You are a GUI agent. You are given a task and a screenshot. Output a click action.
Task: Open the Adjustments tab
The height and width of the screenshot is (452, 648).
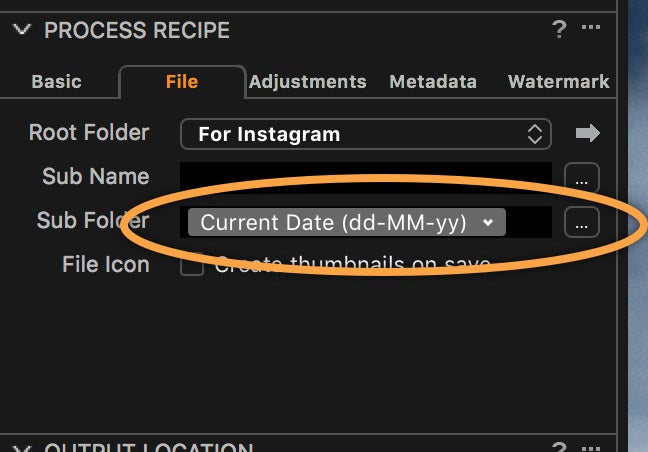click(308, 81)
